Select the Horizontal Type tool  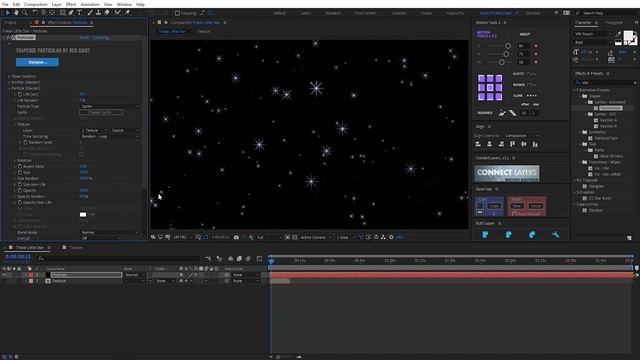80,13
